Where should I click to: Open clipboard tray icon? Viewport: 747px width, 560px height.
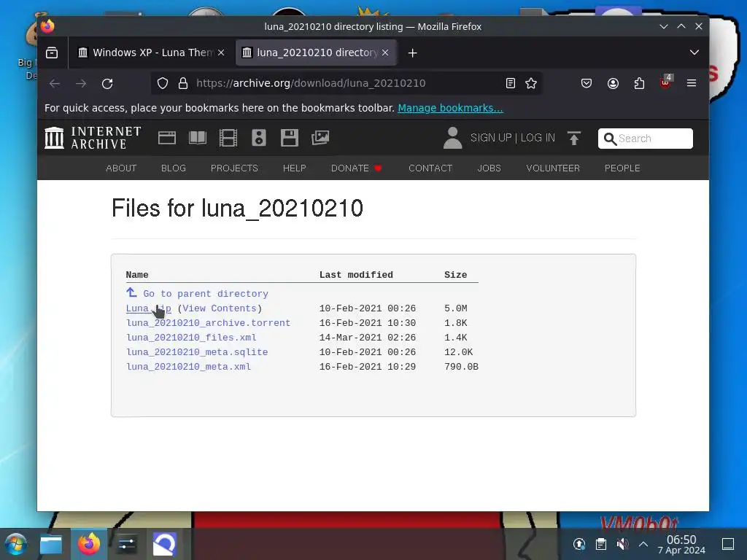point(601,544)
